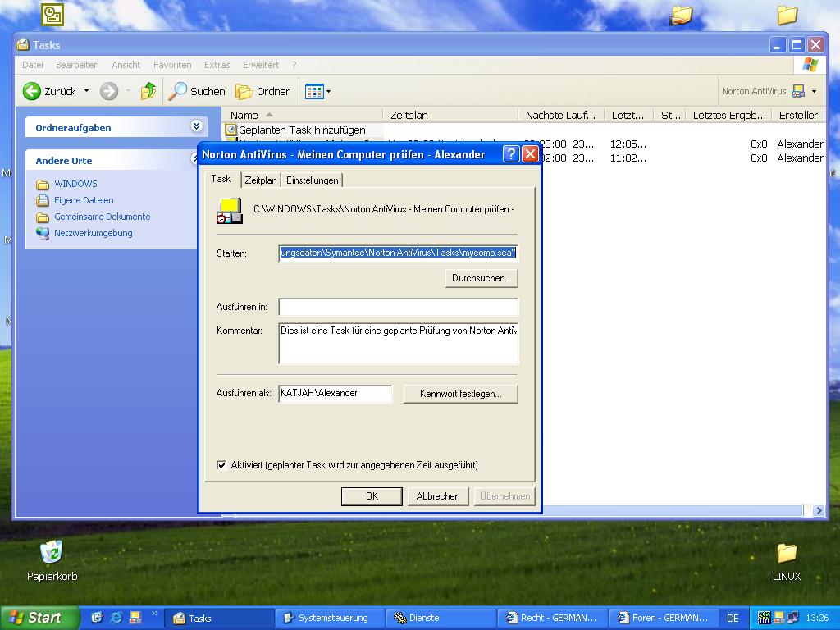The width and height of the screenshot is (840, 630).
Task: Click the Zurück back arrow icon
Action: point(32,91)
